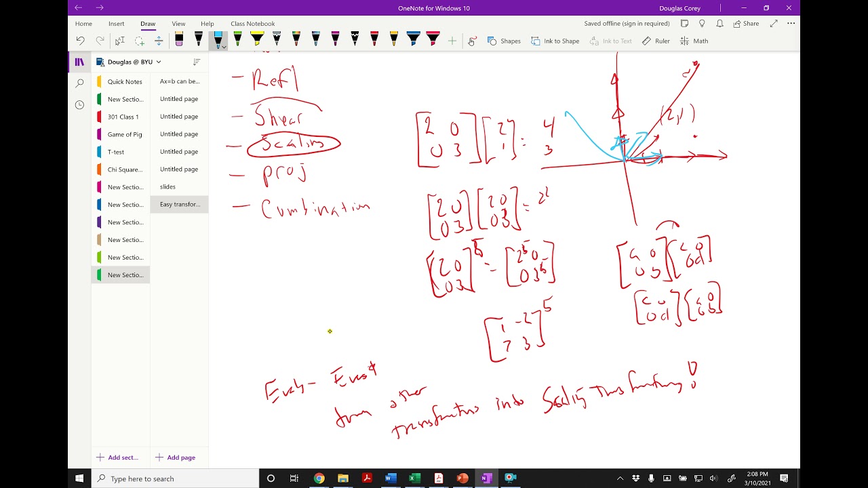Select the Insert or Remove Space tool
This screenshot has height=488, width=868.
click(159, 41)
